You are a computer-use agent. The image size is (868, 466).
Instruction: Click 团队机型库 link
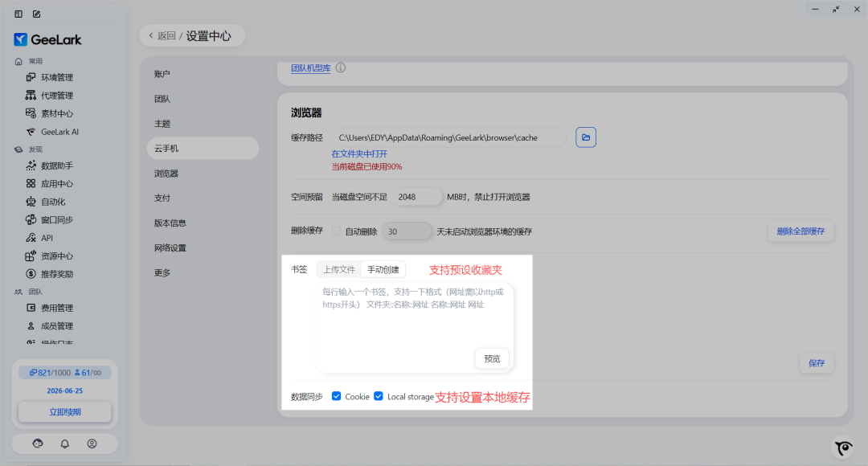tap(310, 68)
